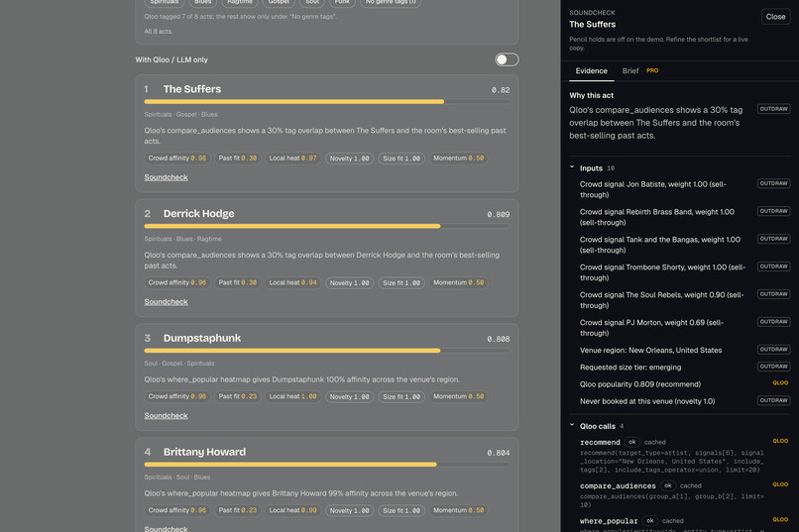
Task: Click OUTDRAW badge on Venue region row
Action: pos(773,350)
